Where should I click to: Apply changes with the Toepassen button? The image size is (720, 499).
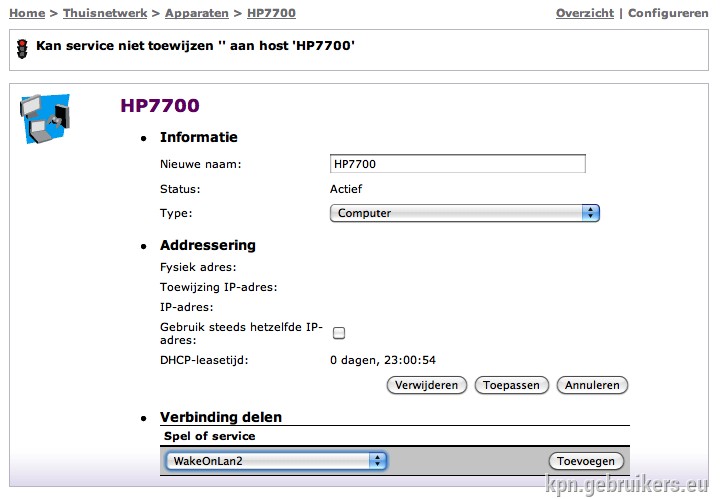point(511,385)
